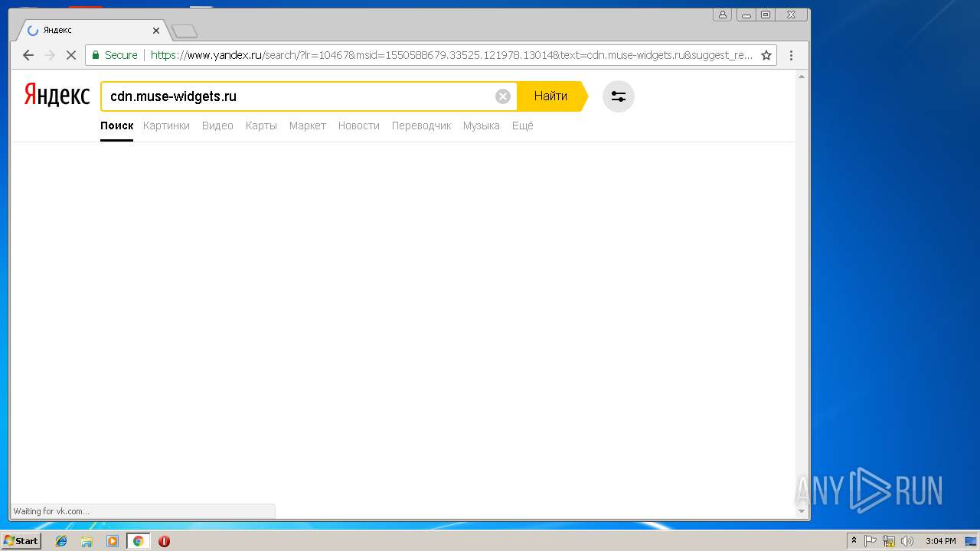The width and height of the screenshot is (980, 551).
Task: Click the page scrollbar down arrow
Action: (x=802, y=512)
